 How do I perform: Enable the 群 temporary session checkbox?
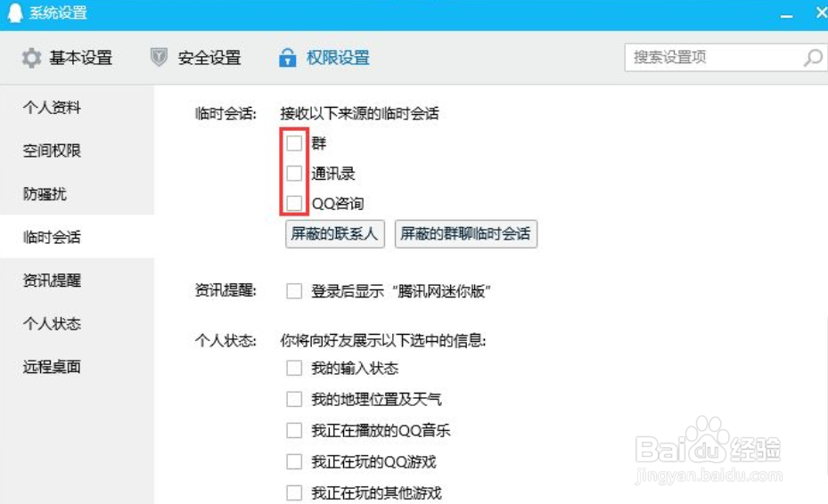(x=294, y=143)
